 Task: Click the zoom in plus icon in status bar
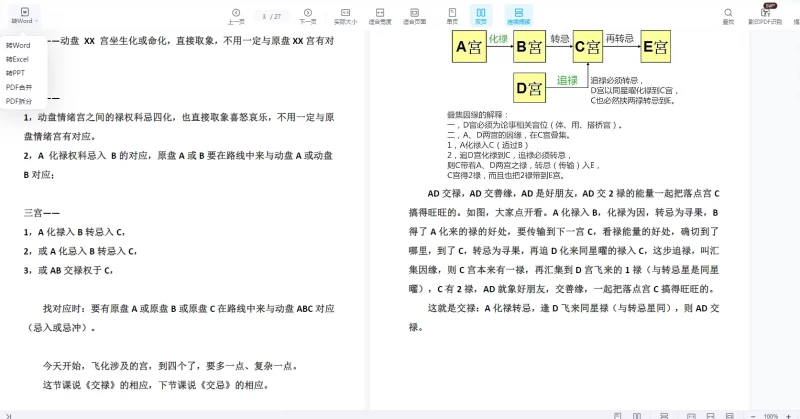click(x=790, y=415)
